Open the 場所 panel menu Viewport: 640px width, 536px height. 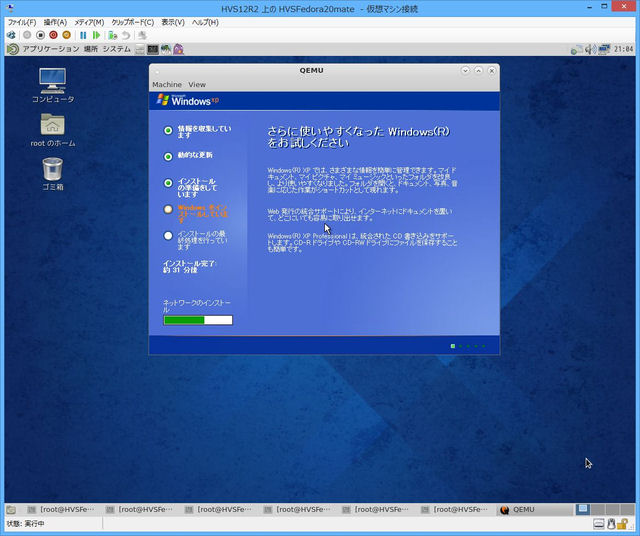pyautogui.click(x=91, y=49)
